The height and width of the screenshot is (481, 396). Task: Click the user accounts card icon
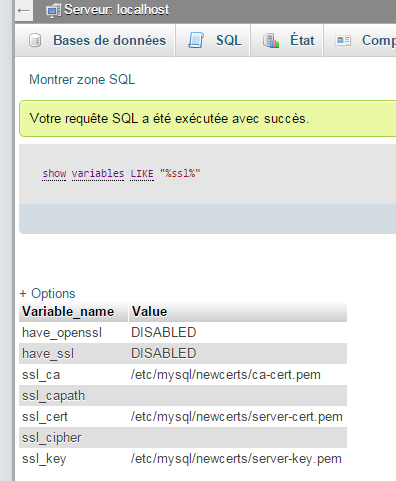(343, 41)
